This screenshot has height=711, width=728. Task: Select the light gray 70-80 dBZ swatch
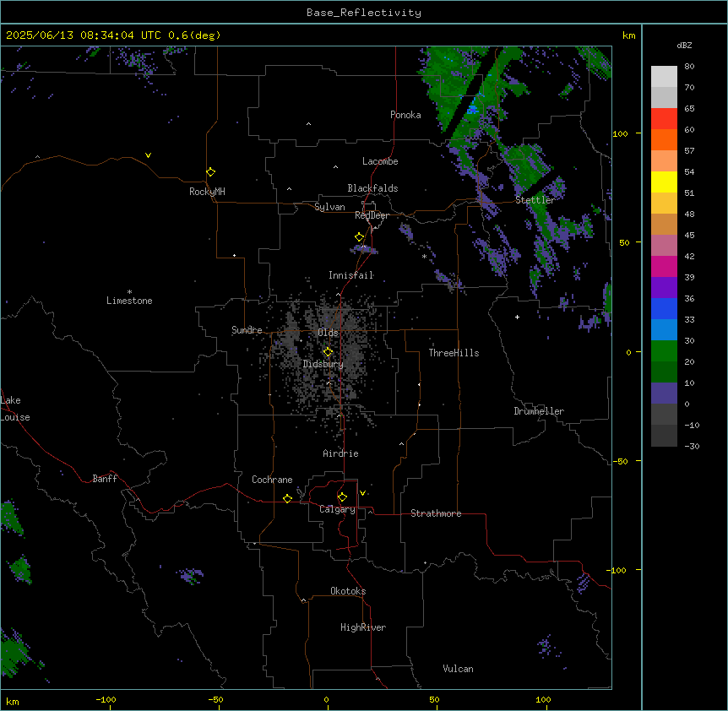664,77
